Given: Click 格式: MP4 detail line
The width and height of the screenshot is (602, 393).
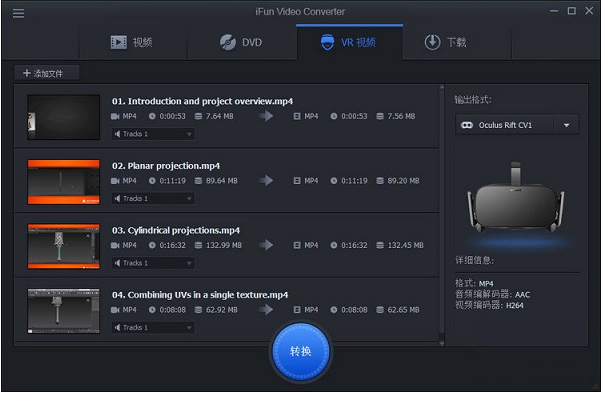Looking at the screenshot, I should coord(474,284).
